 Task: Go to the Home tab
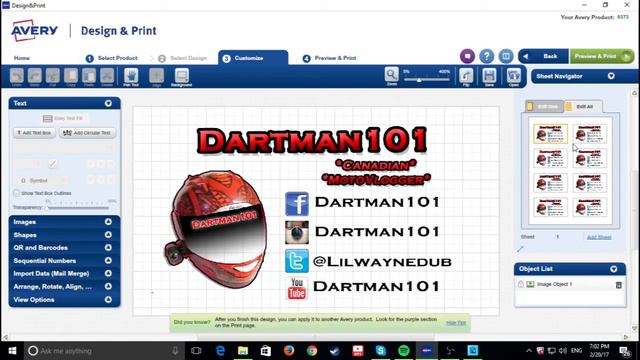(x=22, y=58)
